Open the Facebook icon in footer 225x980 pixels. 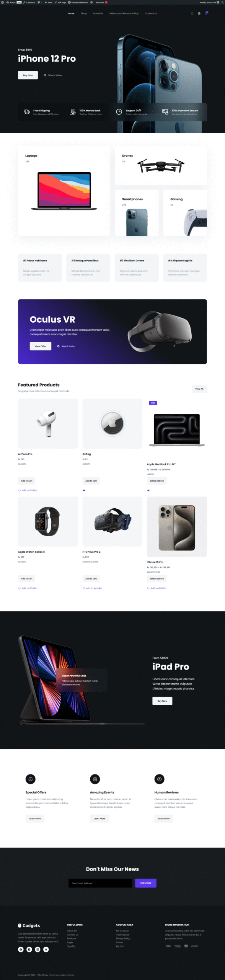(x=21, y=949)
